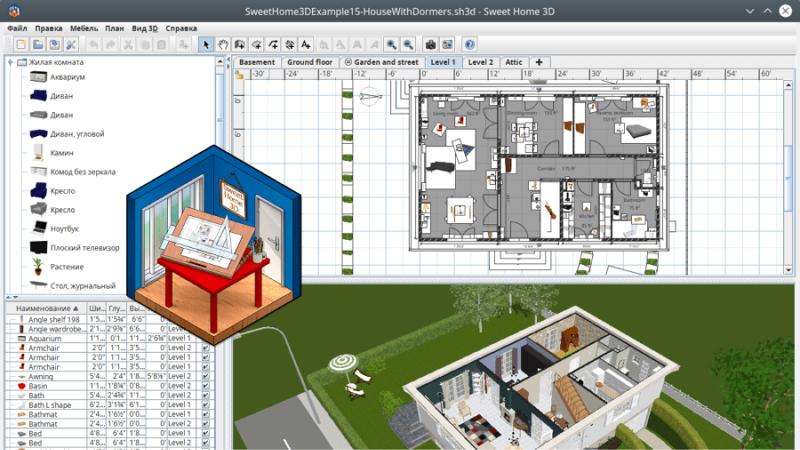This screenshot has height=450, width=800.
Task: Activate the Pan hand tool
Action: tap(224, 44)
